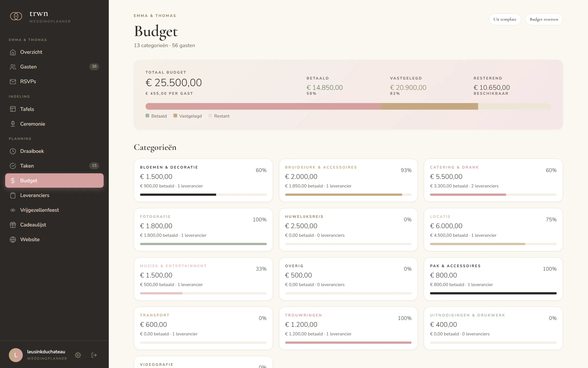Click the 15 badge next to Taken
The image size is (588, 368).
coord(94,166)
